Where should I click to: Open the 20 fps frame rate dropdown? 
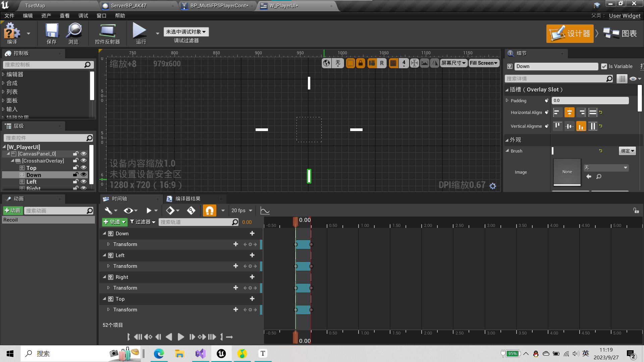pyautogui.click(x=241, y=210)
